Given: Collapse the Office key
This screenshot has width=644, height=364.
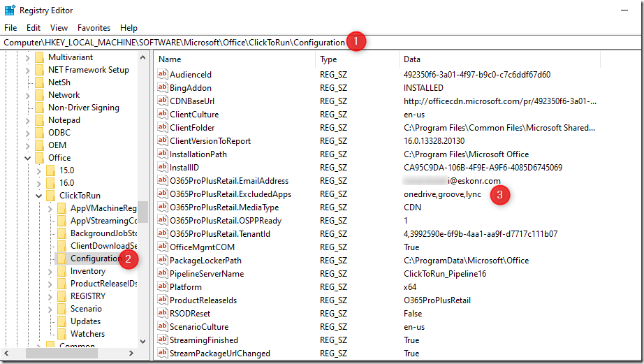Looking at the screenshot, I should (27, 158).
